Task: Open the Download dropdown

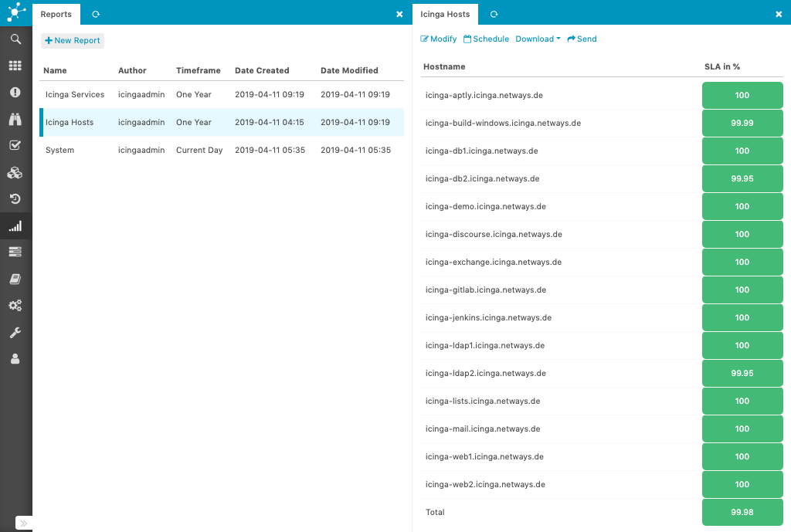Action: tap(538, 39)
